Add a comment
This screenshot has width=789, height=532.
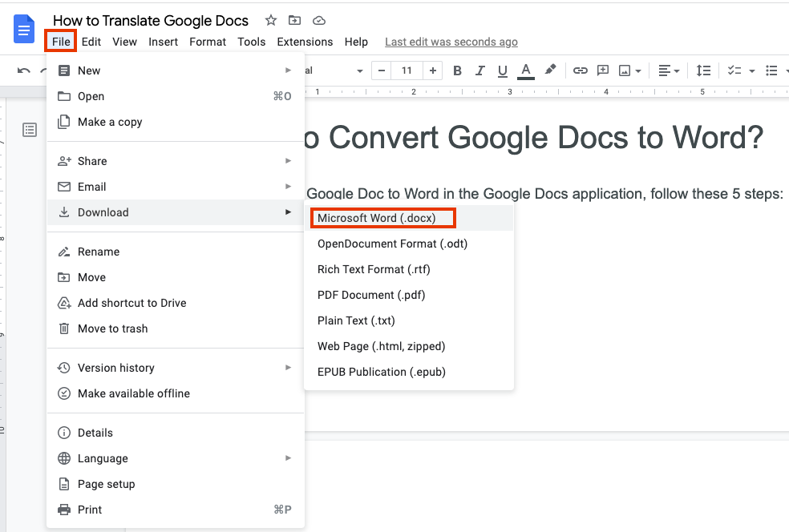[x=602, y=71]
